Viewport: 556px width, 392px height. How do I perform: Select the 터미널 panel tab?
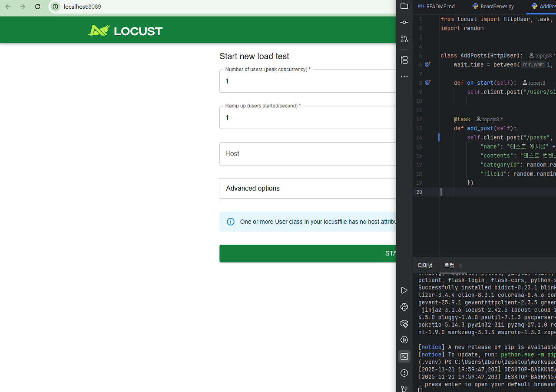(426, 265)
